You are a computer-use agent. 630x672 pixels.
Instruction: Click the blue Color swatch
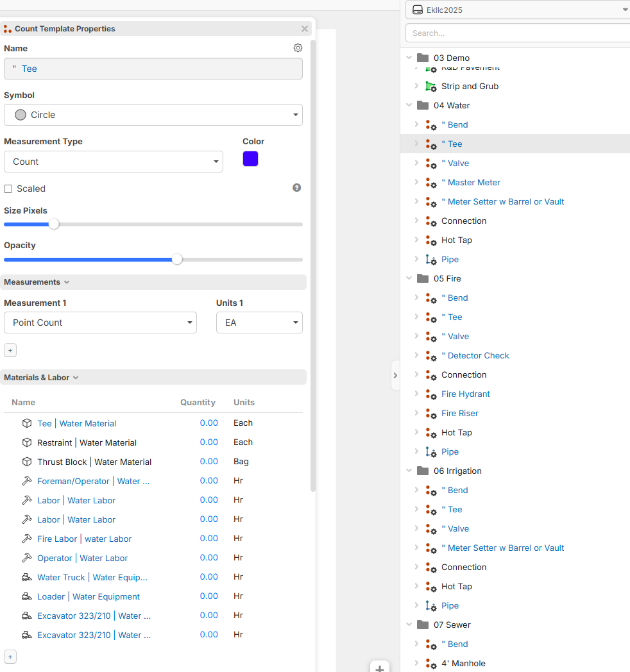click(250, 159)
